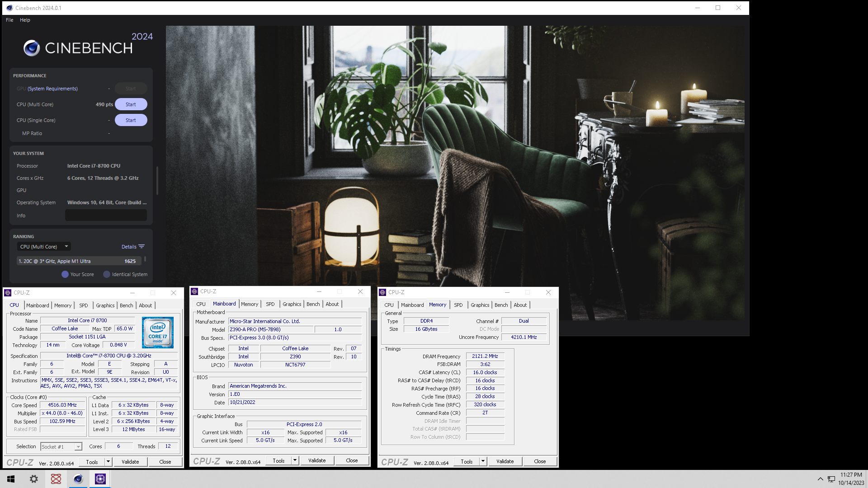Switch to CPU-Z from the taskbar
The height and width of the screenshot is (488, 868).
pyautogui.click(x=100, y=479)
